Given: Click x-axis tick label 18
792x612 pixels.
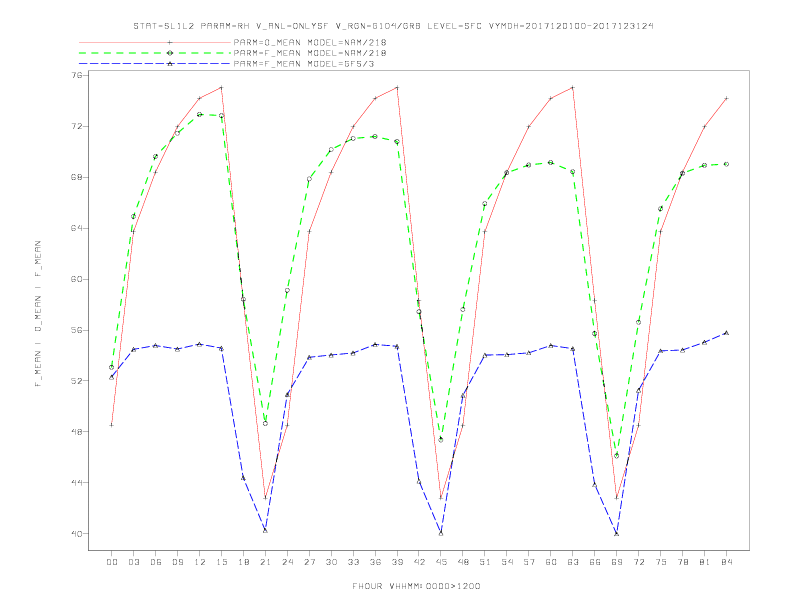Looking at the screenshot, I should tap(243, 562).
